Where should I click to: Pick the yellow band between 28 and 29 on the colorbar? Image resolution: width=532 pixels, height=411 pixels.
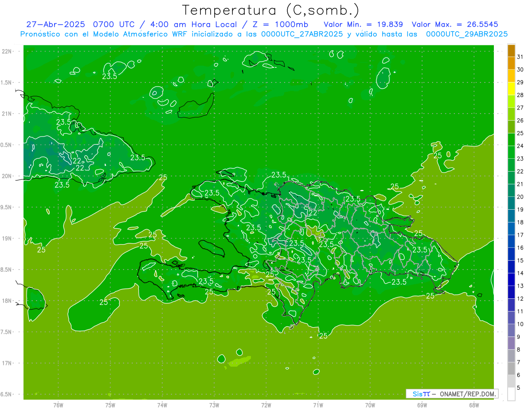511,89
